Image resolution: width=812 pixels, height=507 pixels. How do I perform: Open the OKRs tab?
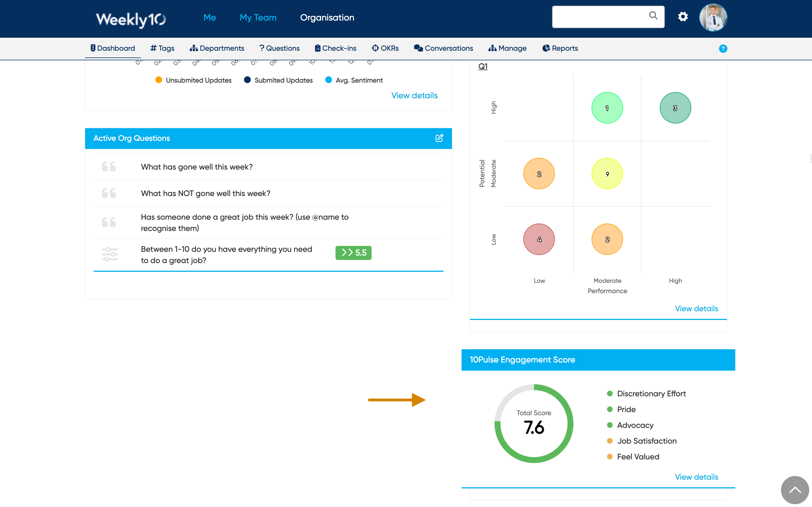(x=385, y=48)
